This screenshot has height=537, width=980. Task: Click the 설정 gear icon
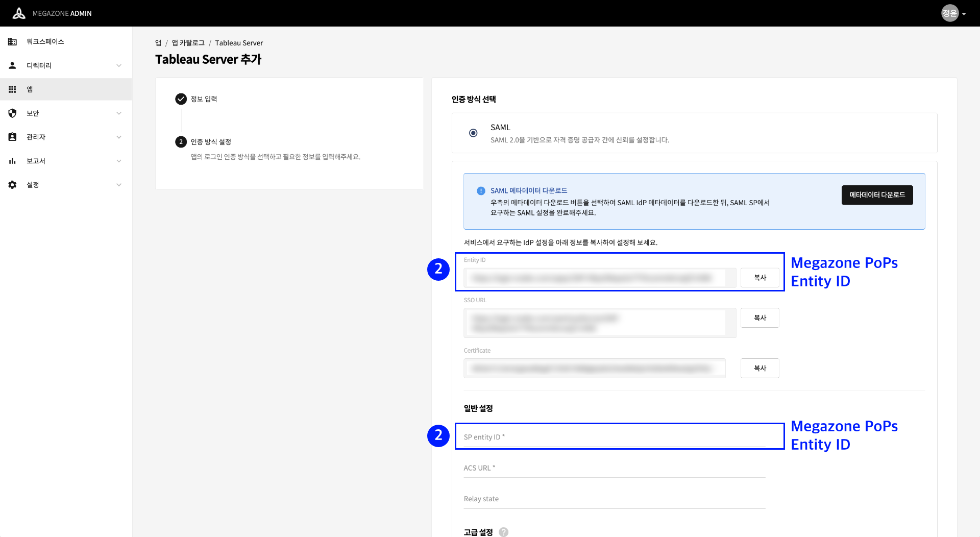coord(12,185)
